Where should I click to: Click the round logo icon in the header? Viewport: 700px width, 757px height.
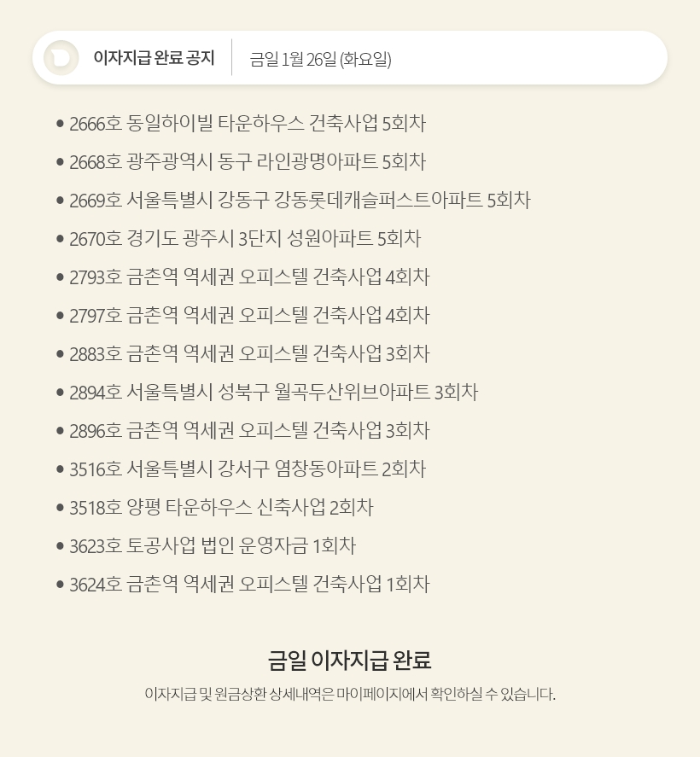coord(61,58)
